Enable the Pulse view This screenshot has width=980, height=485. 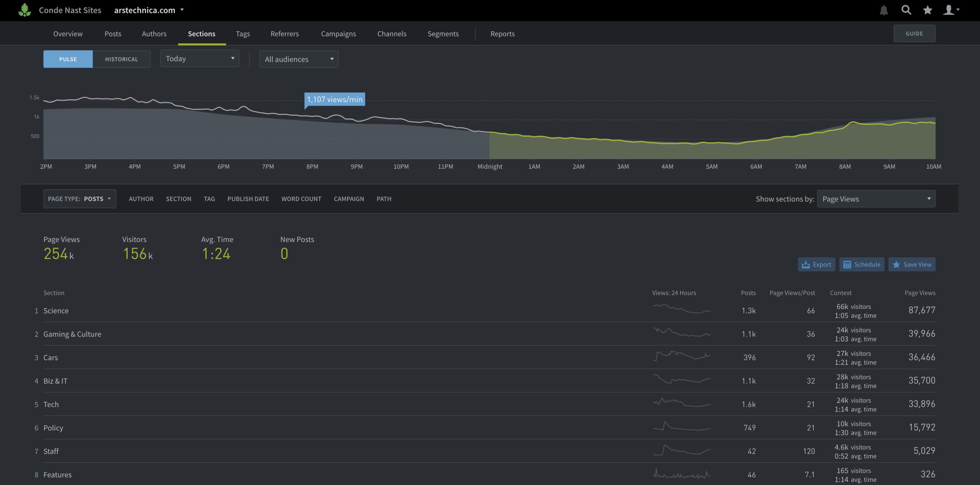coord(68,59)
